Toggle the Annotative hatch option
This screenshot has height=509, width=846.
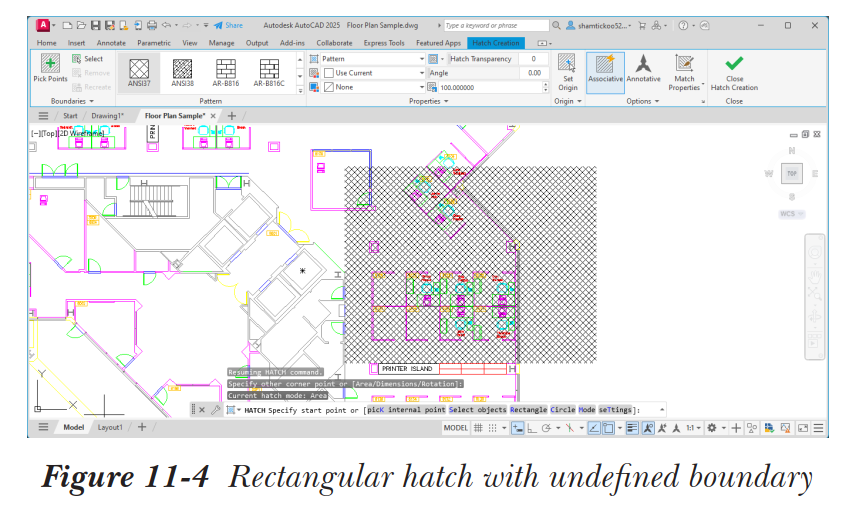[x=643, y=69]
